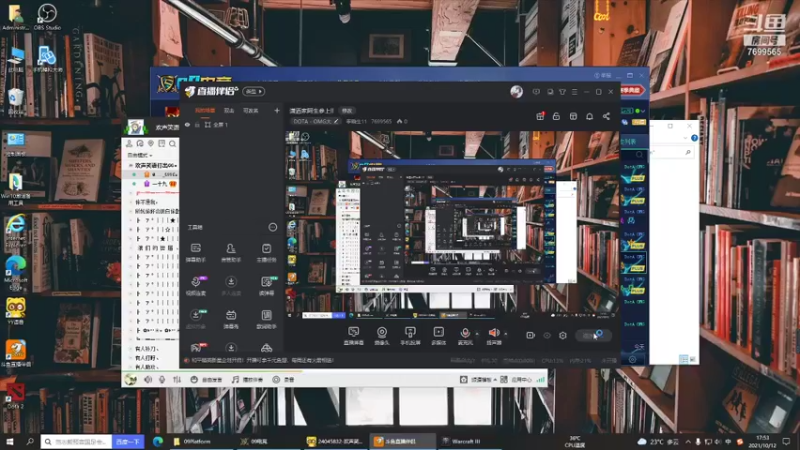Screen dimensions: 800x450
Task: Edit the DOTA - OMG category tag
Action: pos(316,121)
